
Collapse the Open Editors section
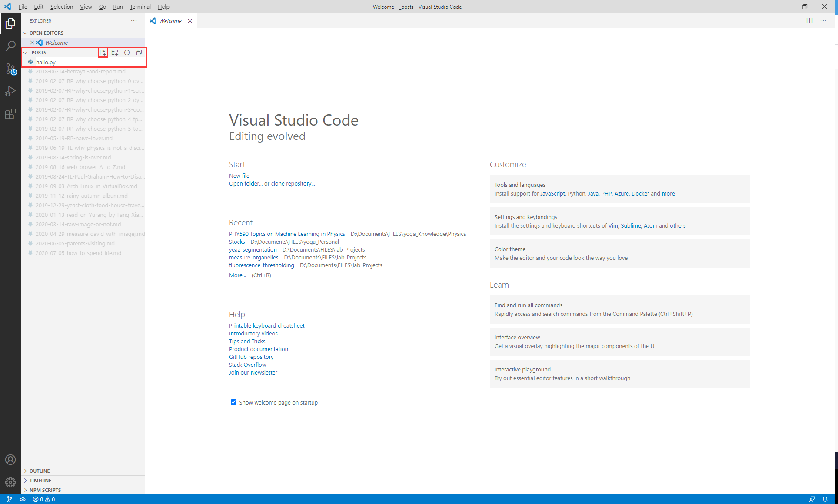point(47,33)
